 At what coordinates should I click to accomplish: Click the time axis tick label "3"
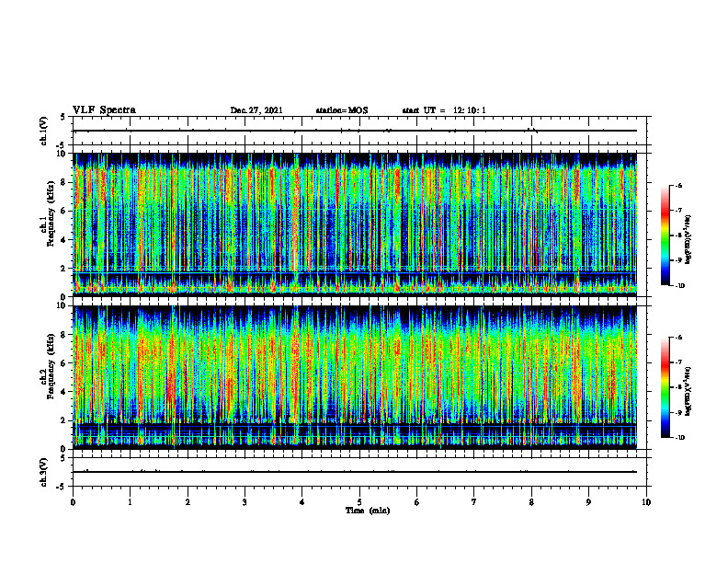click(245, 502)
